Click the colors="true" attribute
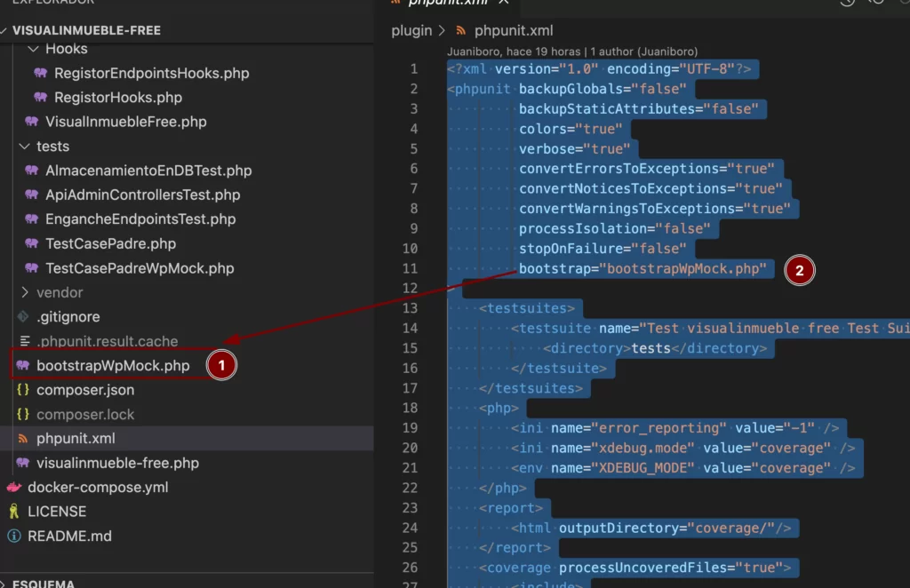Screen dimensions: 910x588 [571, 129]
